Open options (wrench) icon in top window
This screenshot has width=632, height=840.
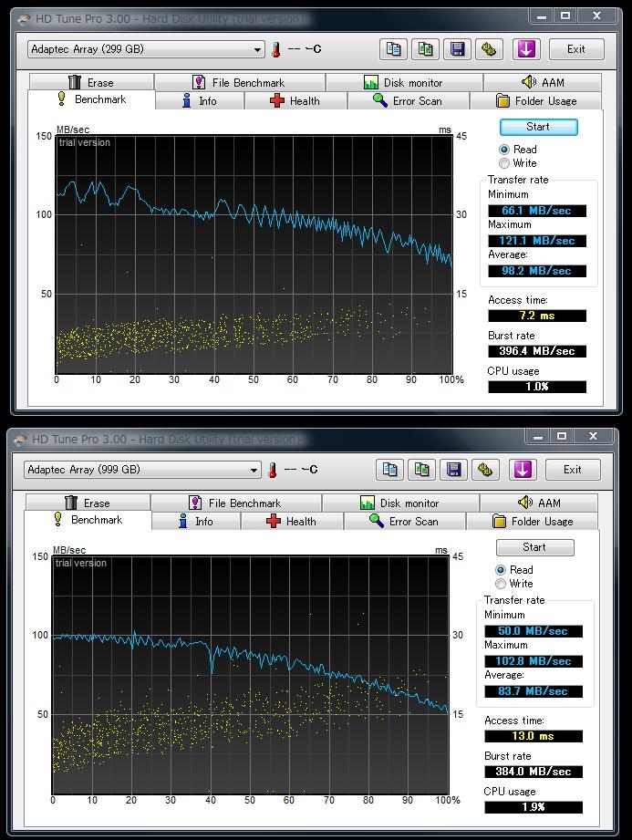[489, 49]
